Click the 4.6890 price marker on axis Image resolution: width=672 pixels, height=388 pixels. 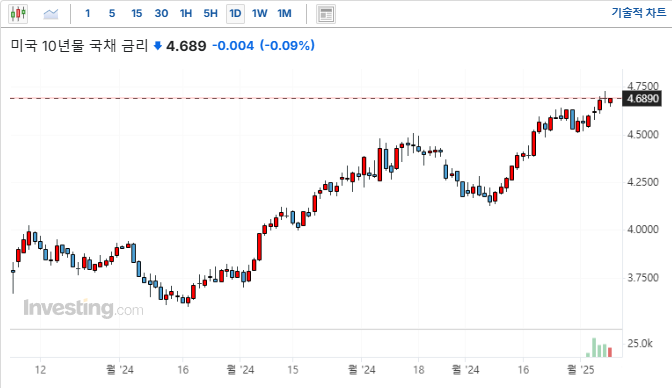[x=642, y=99]
